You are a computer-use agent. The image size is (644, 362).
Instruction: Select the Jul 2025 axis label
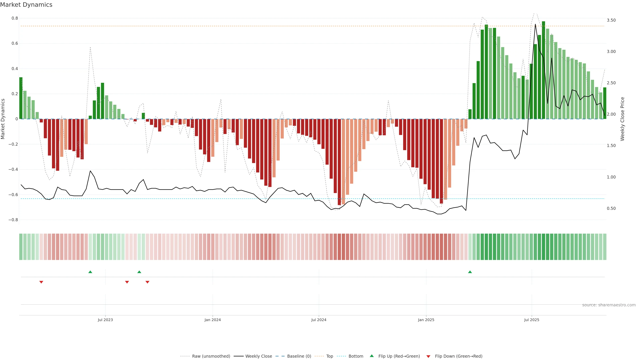point(531,320)
